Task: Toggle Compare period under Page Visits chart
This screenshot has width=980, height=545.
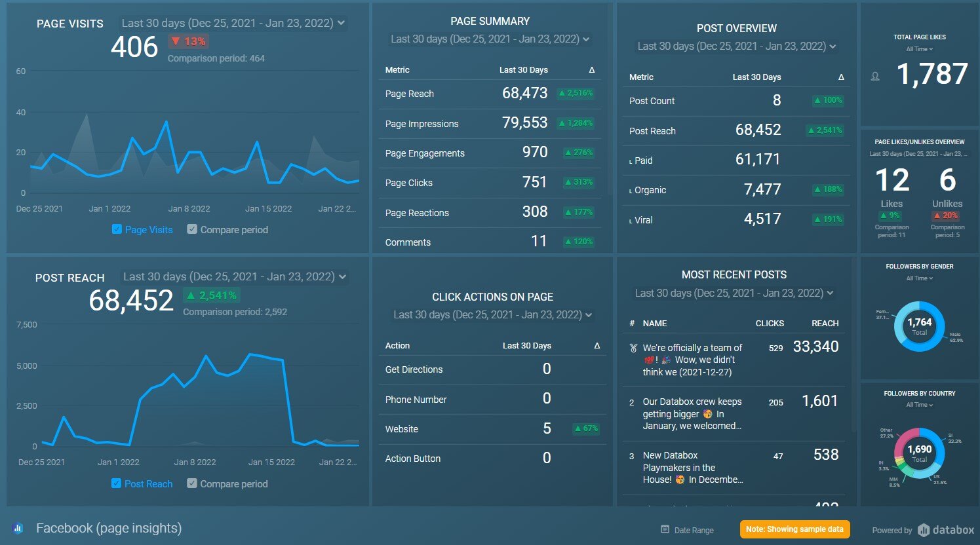Action: (x=192, y=229)
